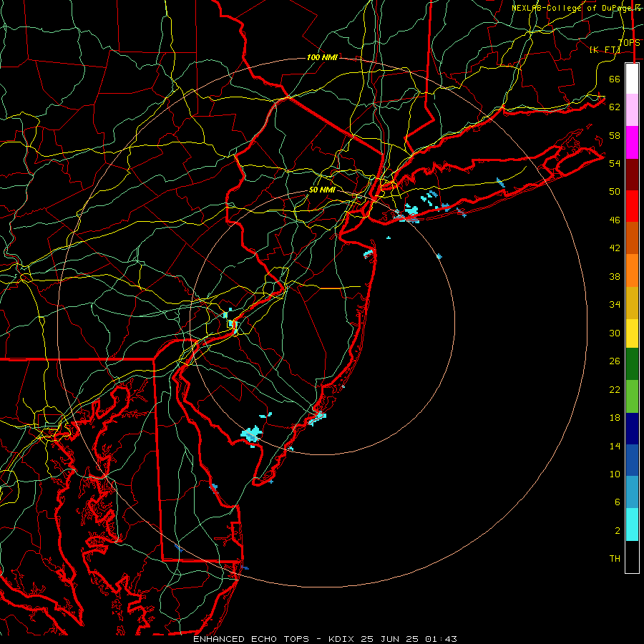Click the cyan 2 kft legend swatch
The height and width of the screenshot is (644, 644).
click(x=632, y=525)
